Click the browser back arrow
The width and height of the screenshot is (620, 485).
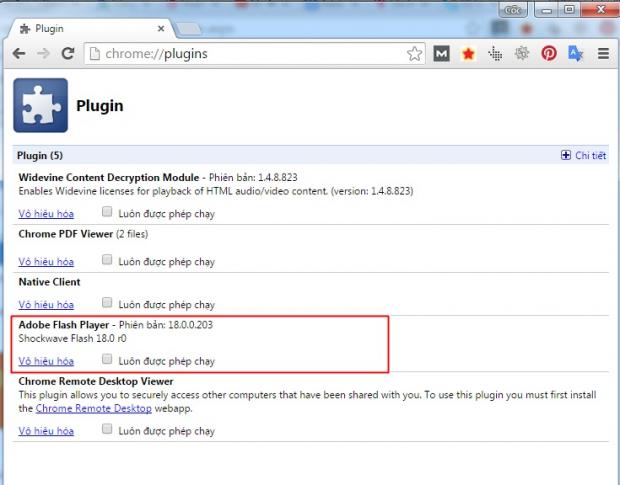tap(19, 54)
